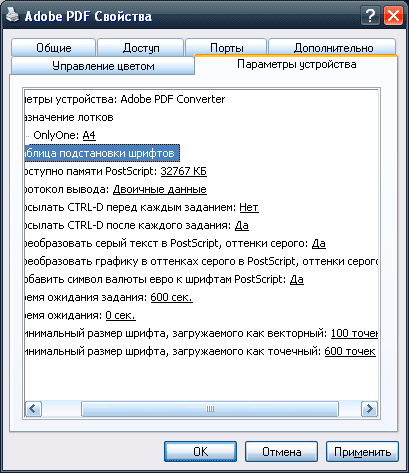This screenshot has height=473, width=409.
Task: Change the OnlyOne A4 paper value
Action: pos(89,135)
